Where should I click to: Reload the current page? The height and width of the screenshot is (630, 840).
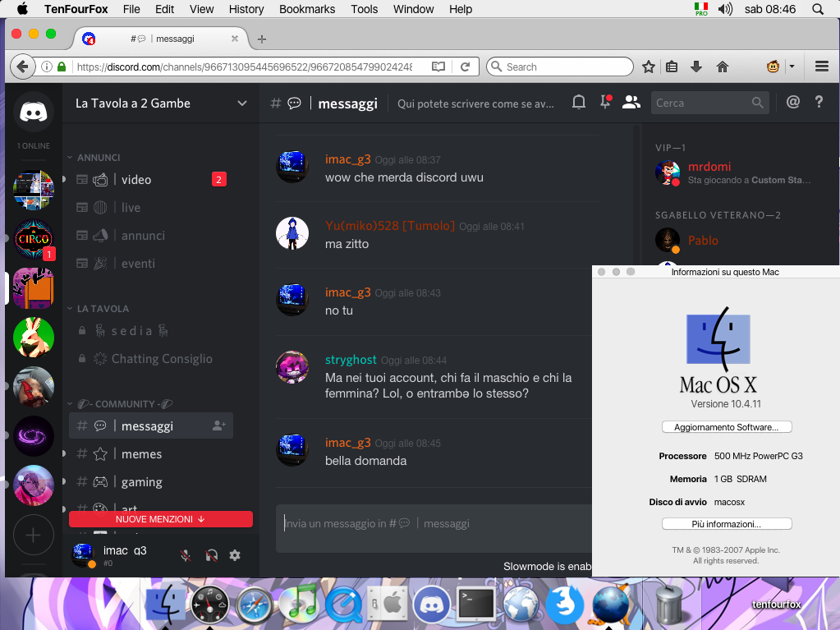click(x=465, y=67)
